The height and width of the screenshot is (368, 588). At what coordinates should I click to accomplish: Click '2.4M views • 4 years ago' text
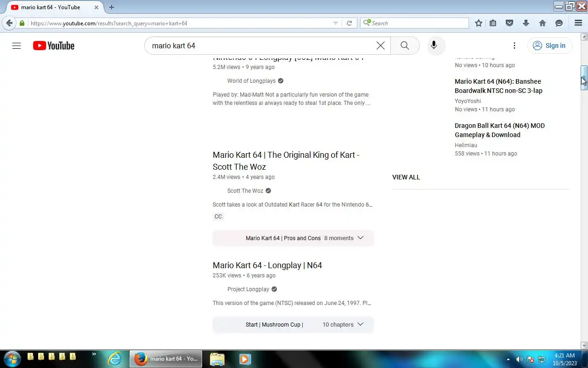point(243,177)
